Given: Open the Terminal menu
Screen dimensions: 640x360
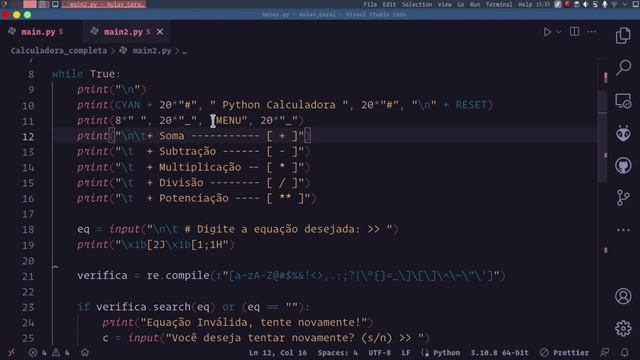Looking at the screenshot, I should [x=499, y=4].
